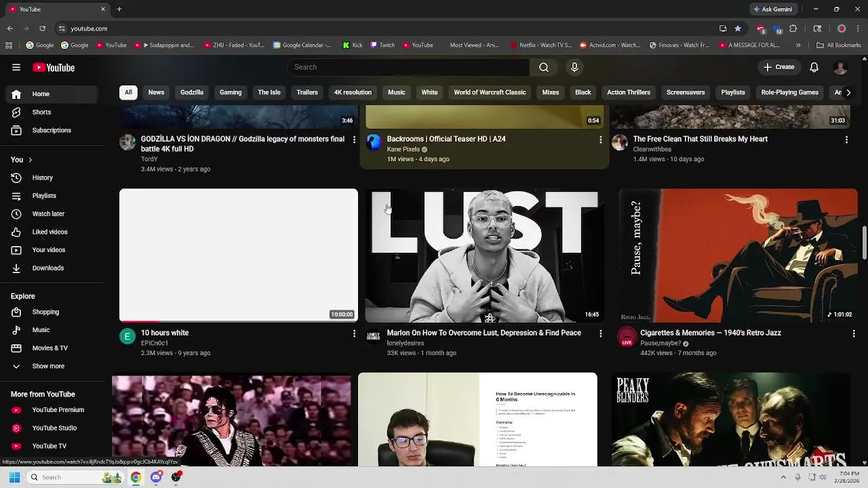Image resolution: width=868 pixels, height=488 pixels.
Task: Open Shopping under Explore
Action: tap(52, 312)
